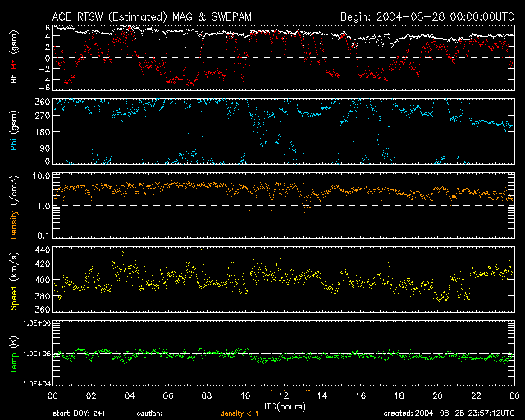This screenshot has width=525, height=420.
Task: Click the start DOY: 241 text
Action: coord(80,413)
